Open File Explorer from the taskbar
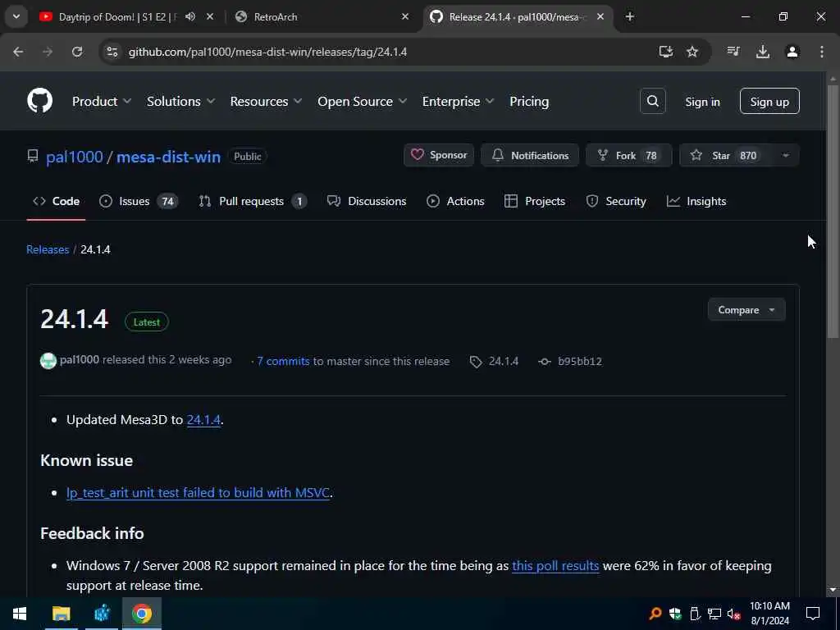840x630 pixels. click(x=61, y=614)
